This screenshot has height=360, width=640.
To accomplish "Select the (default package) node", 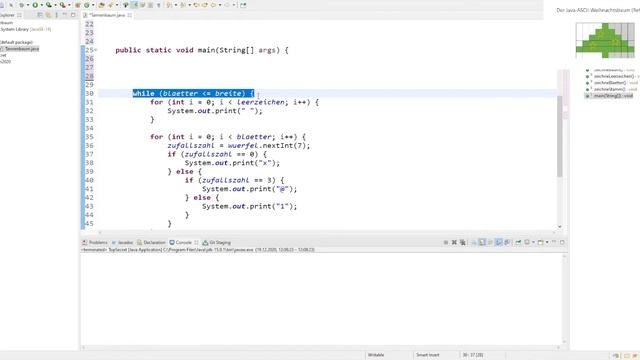I will pyautogui.click(x=16, y=42).
